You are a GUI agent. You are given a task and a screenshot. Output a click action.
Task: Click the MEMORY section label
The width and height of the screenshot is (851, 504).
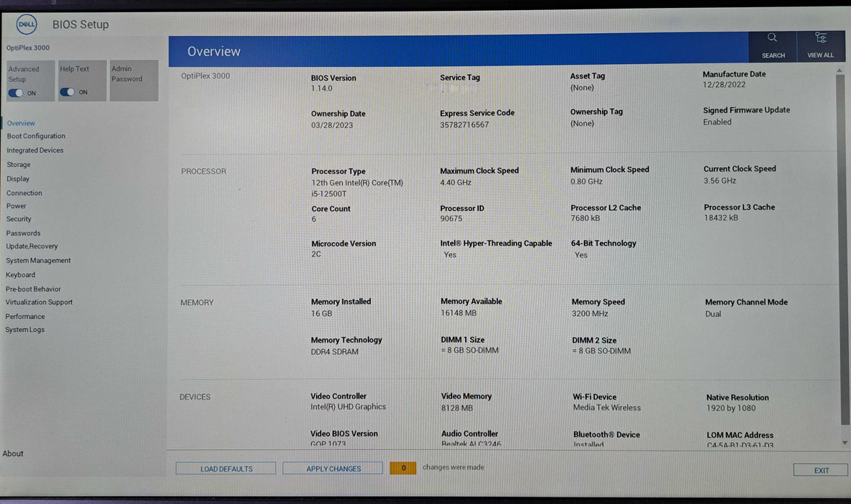pyautogui.click(x=197, y=302)
